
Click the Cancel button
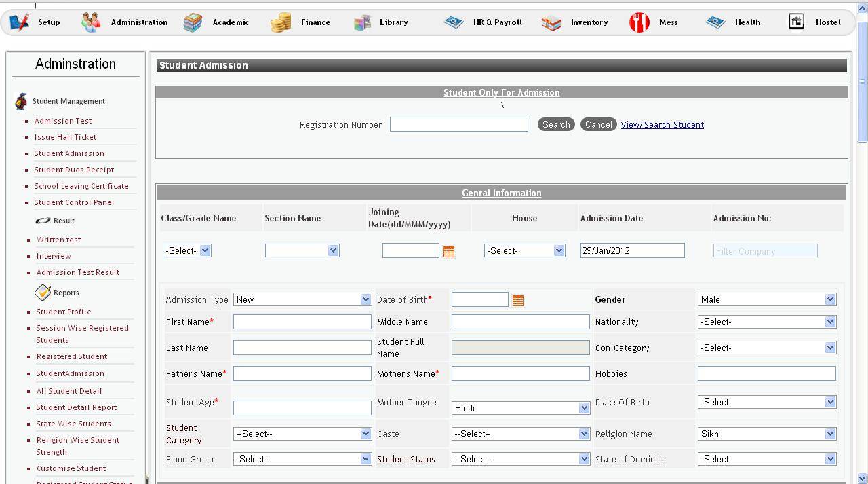[x=598, y=124]
